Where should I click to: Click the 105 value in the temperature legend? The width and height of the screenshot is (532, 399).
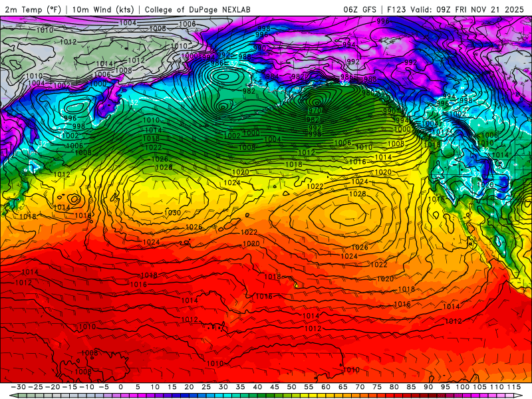click(x=479, y=387)
